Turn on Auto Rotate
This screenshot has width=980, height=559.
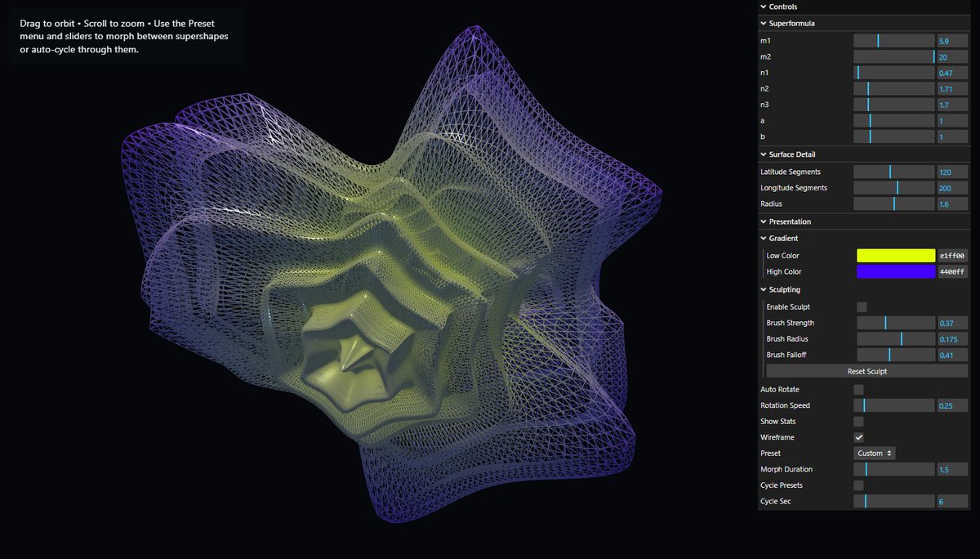coord(858,389)
